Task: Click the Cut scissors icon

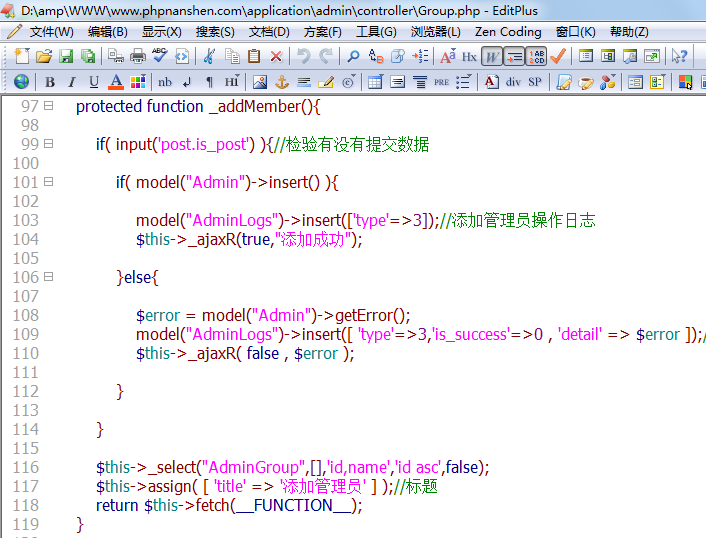Action: pyautogui.click(x=208, y=56)
